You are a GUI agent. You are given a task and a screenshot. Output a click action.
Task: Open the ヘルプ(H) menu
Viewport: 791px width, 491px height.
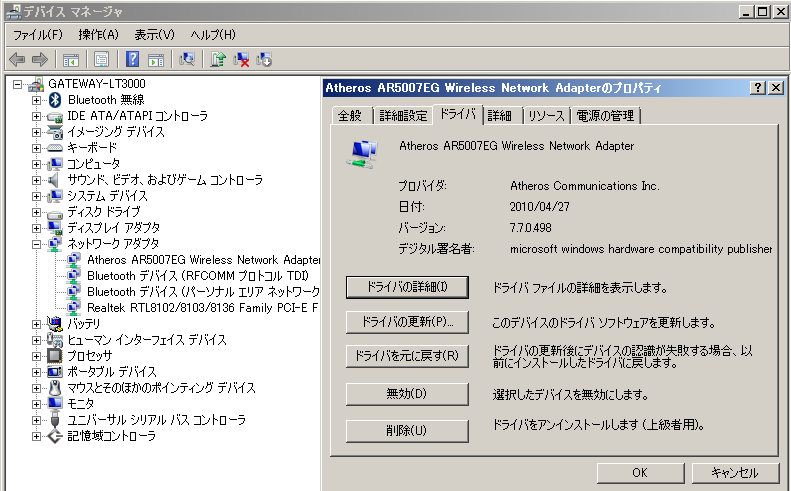coord(213,35)
